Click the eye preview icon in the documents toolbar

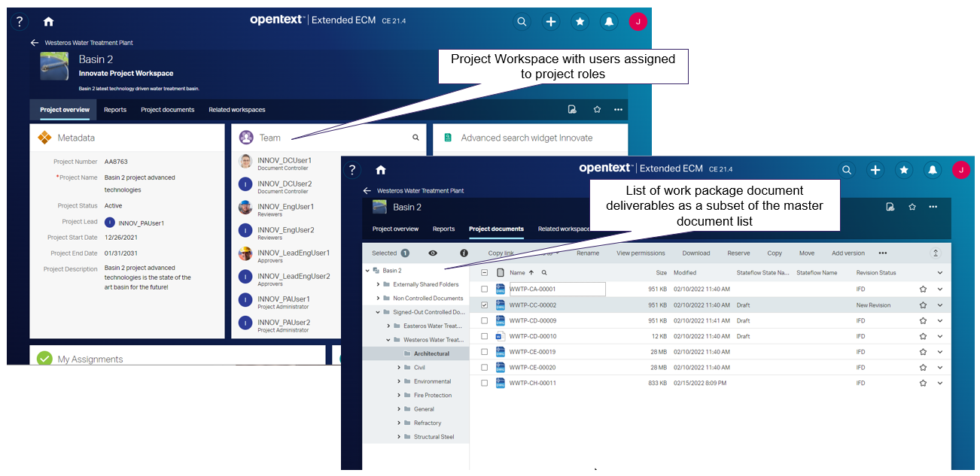click(x=433, y=253)
